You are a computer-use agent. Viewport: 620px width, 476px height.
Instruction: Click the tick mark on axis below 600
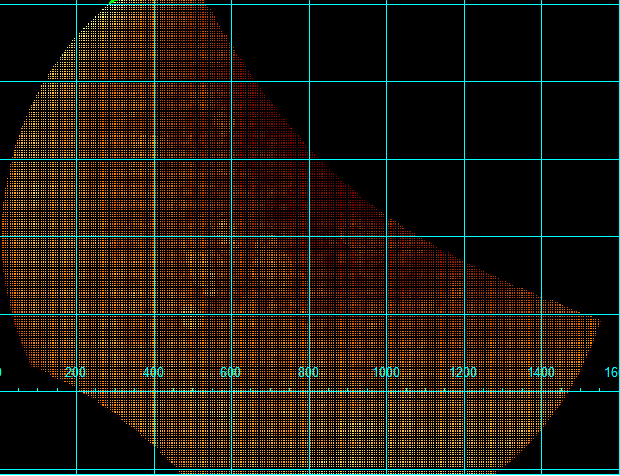231,389
